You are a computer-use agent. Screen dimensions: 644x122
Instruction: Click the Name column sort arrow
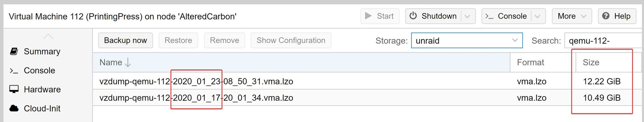128,62
